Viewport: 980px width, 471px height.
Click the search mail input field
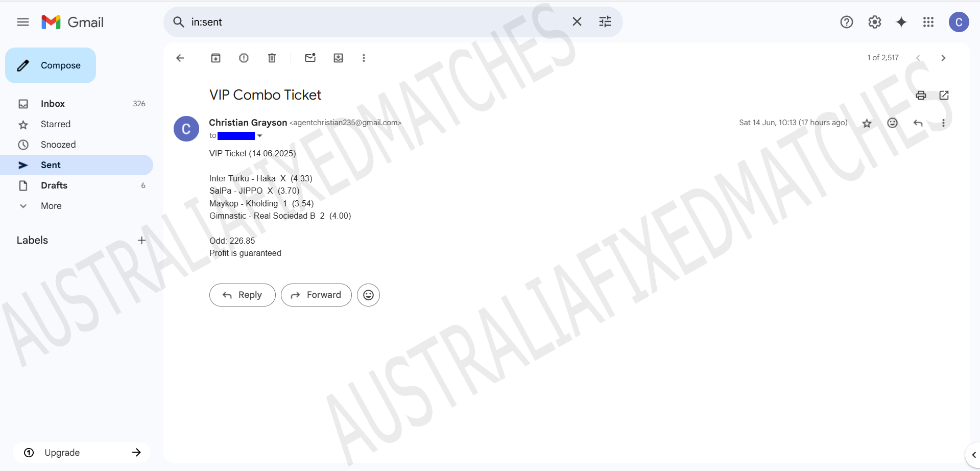[378, 22]
